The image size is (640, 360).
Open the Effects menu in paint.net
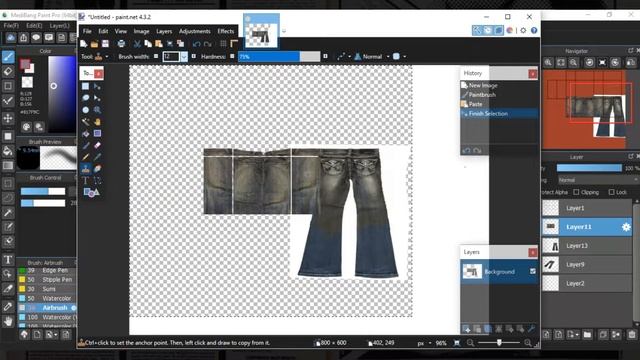tap(225, 31)
